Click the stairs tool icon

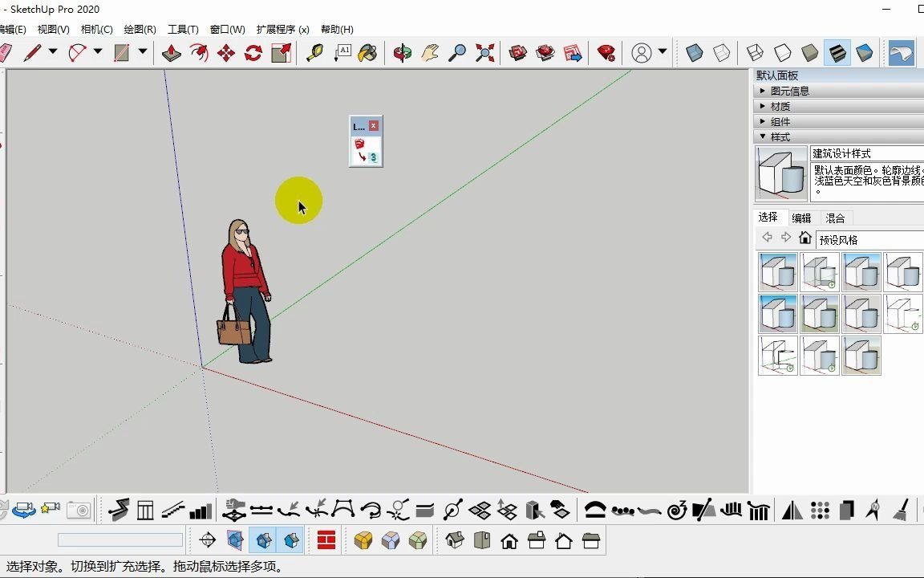[x=172, y=510]
